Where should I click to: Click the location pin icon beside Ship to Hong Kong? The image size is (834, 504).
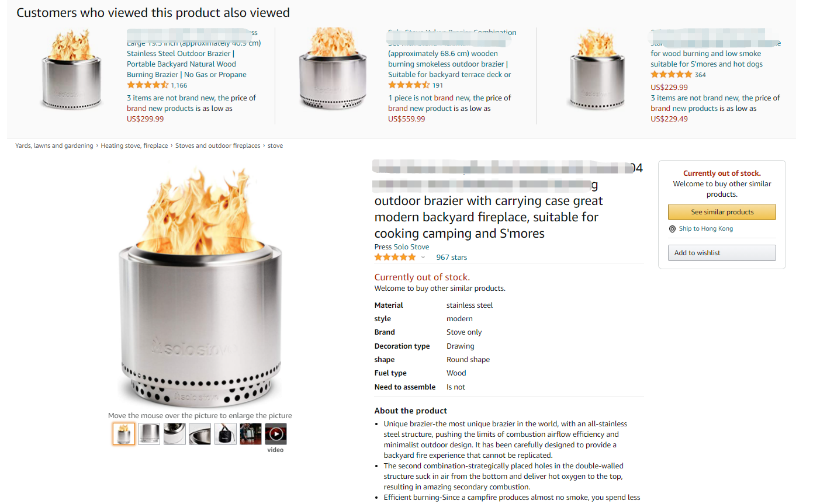pyautogui.click(x=672, y=229)
